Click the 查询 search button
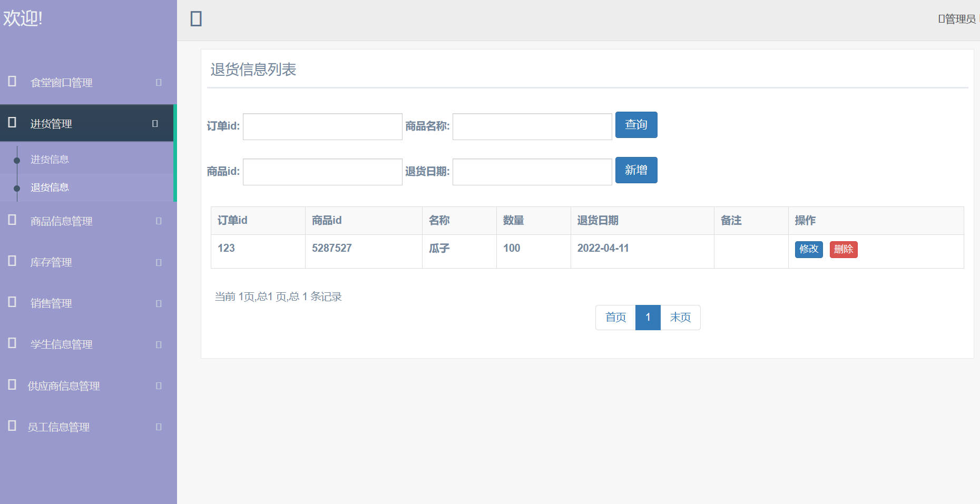 tap(636, 125)
